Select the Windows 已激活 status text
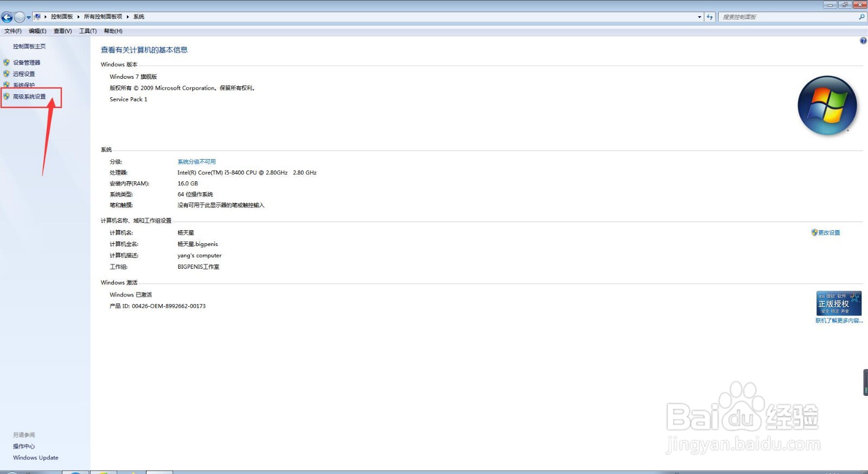The height and width of the screenshot is (474, 868). pyautogui.click(x=131, y=295)
